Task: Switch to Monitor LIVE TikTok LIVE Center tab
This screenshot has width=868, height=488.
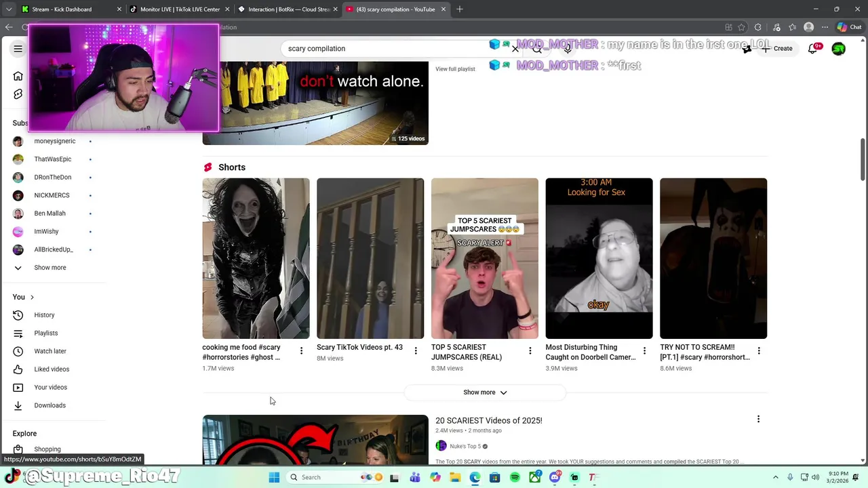Action: click(x=179, y=9)
